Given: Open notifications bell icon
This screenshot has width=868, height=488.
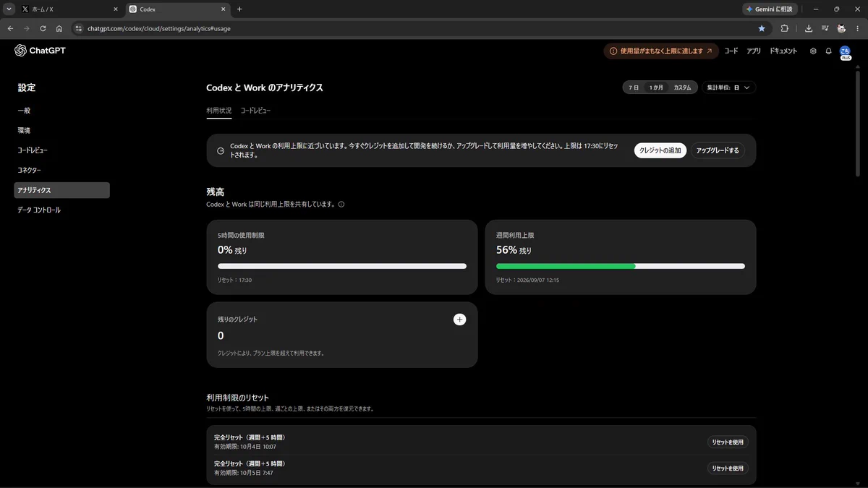Looking at the screenshot, I should coord(829,51).
